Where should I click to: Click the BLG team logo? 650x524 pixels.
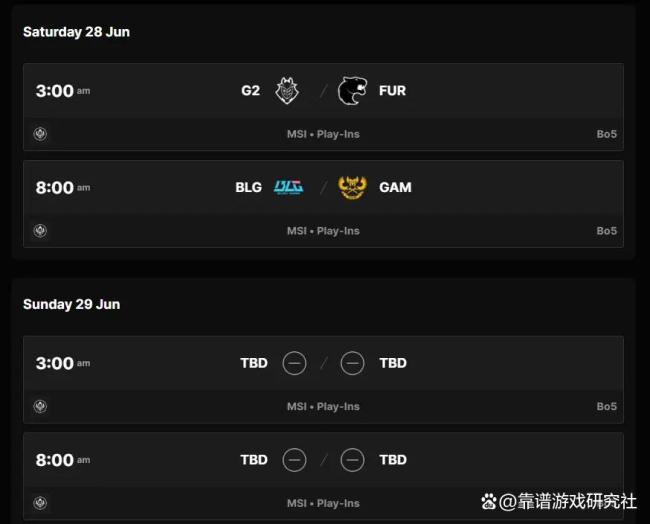click(289, 187)
